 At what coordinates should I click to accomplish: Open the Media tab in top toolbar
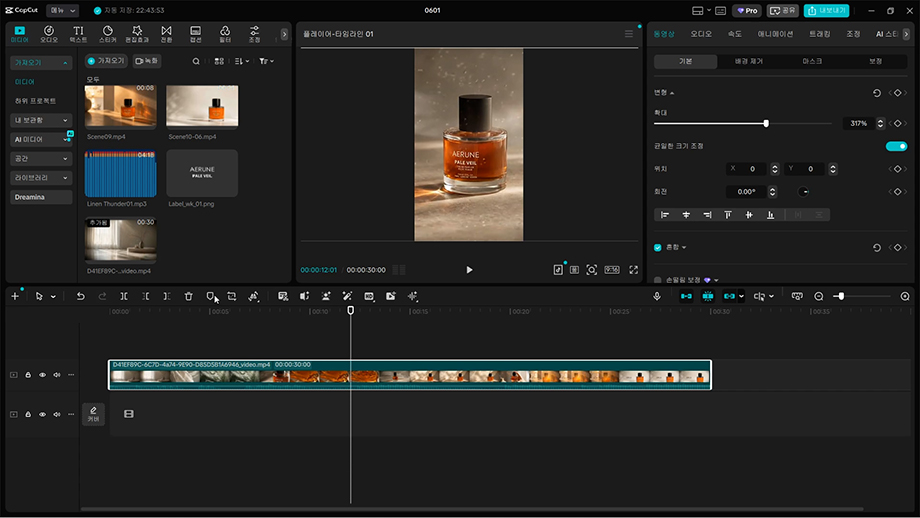pos(19,34)
